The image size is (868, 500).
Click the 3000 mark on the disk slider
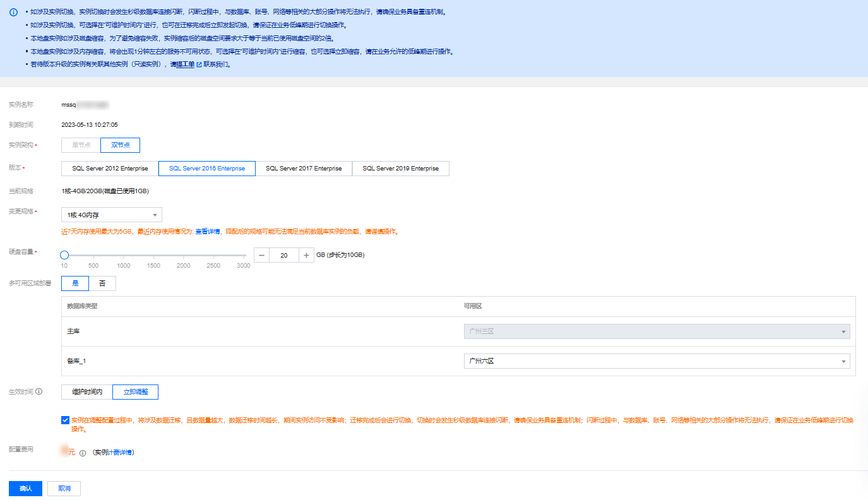[x=244, y=266]
